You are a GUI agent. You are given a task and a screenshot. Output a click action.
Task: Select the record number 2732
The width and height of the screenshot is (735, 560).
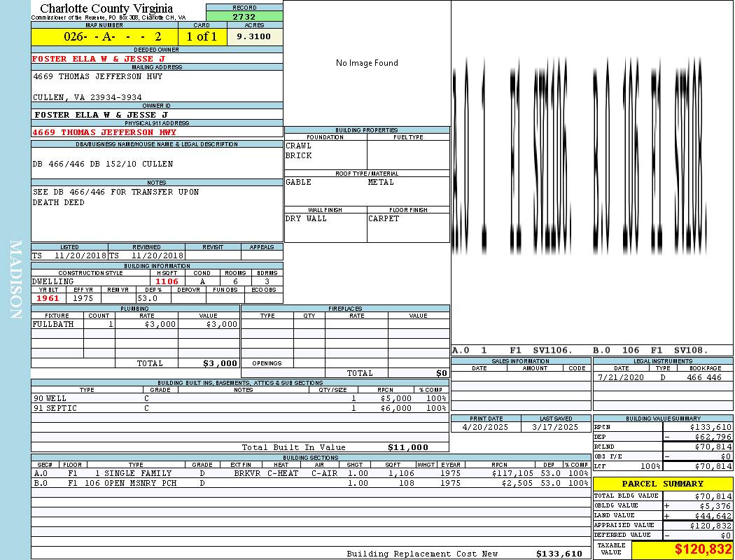coord(244,16)
